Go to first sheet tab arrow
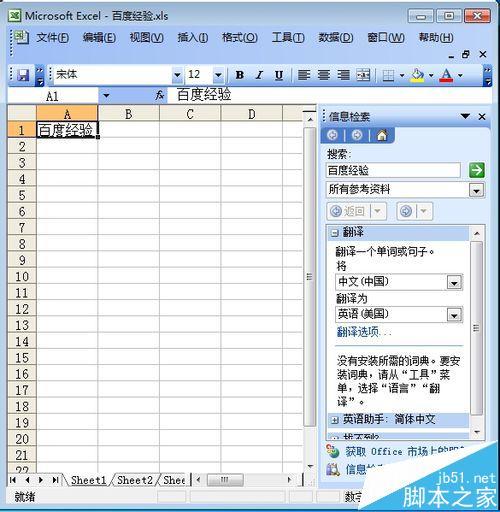 pyautogui.click(x=13, y=480)
